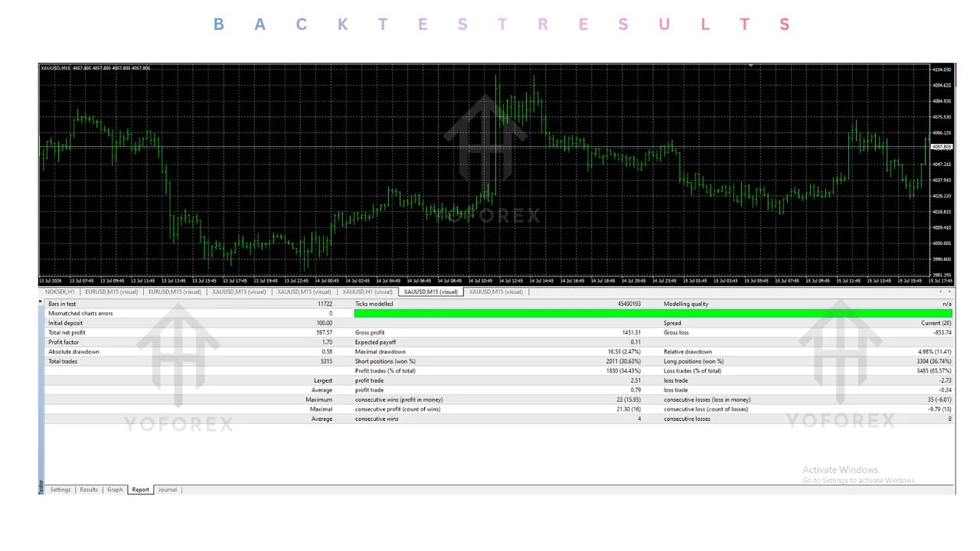Select the Gross profit value 1451.31
The width and height of the screenshot is (980, 551).
point(632,333)
